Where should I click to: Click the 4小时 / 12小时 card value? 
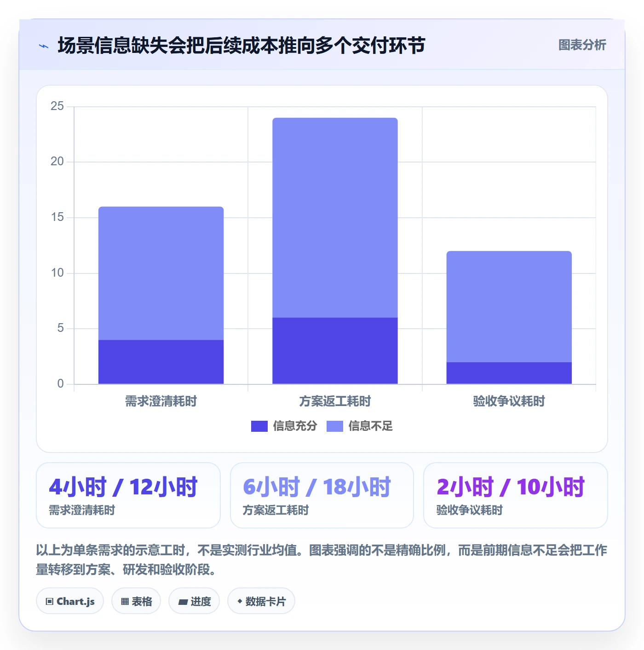[x=123, y=487]
